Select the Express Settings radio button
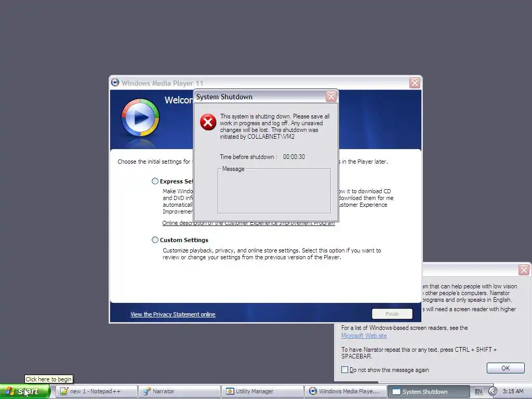This screenshot has width=532, height=399. 155,181
